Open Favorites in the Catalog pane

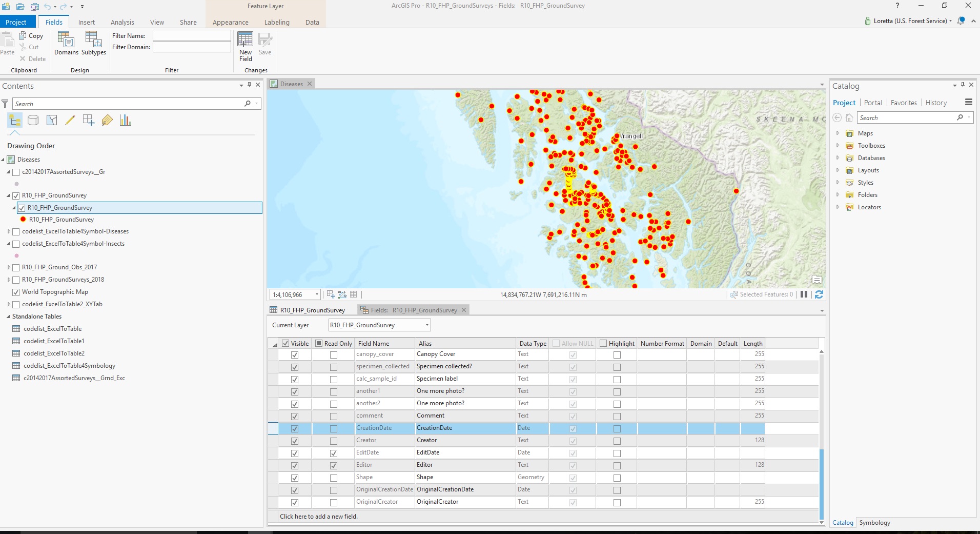click(904, 103)
